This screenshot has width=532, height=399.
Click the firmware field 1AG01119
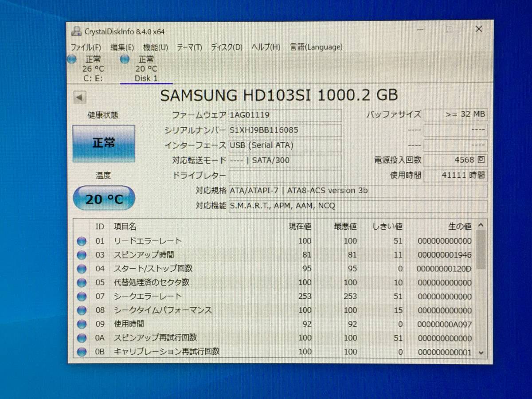286,115
